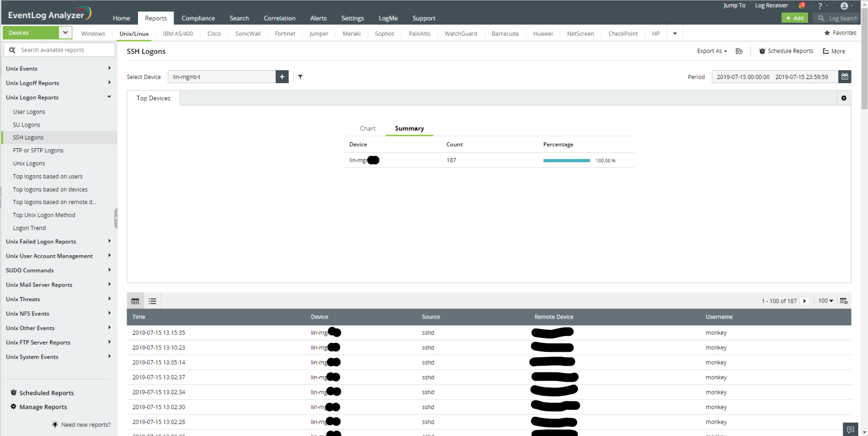Image resolution: width=868 pixels, height=436 pixels.
Task: Select Top Devices tab
Action: tap(153, 98)
